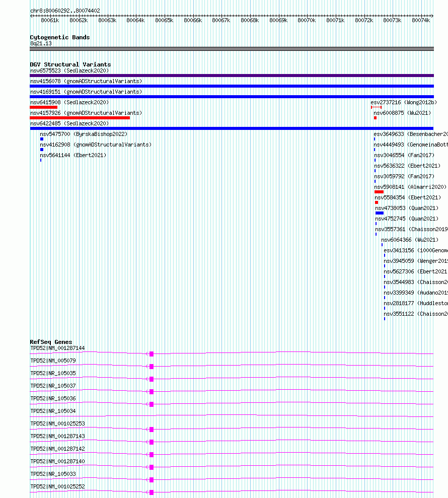Click the nsv3544983 variant label
The height and width of the screenshot is (498, 448).
click(416, 282)
